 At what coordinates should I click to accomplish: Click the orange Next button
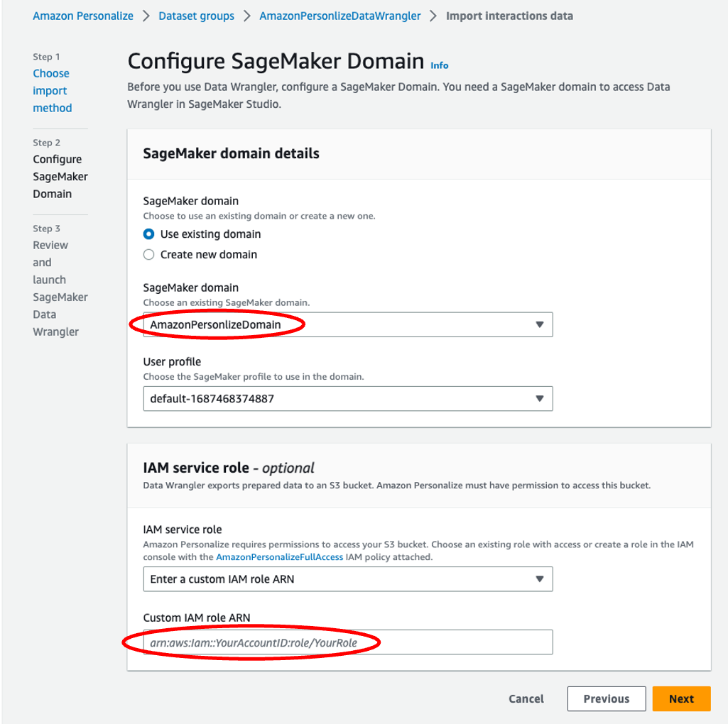click(x=681, y=698)
